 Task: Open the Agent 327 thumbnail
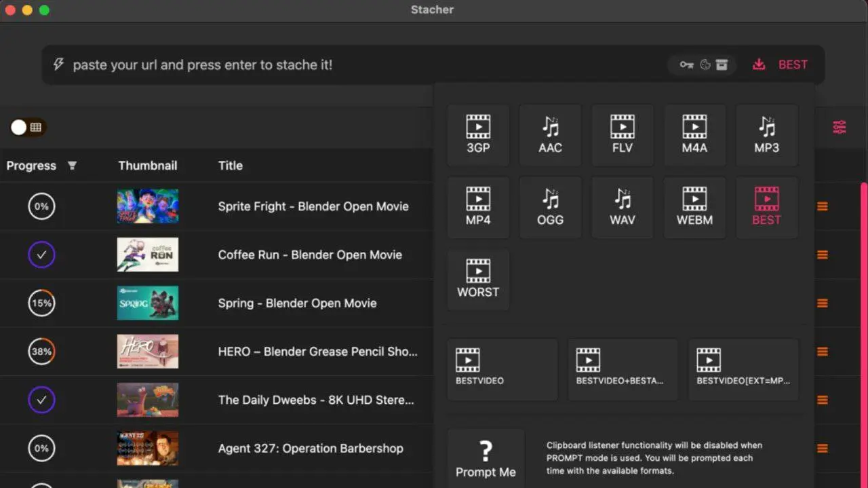click(x=148, y=448)
